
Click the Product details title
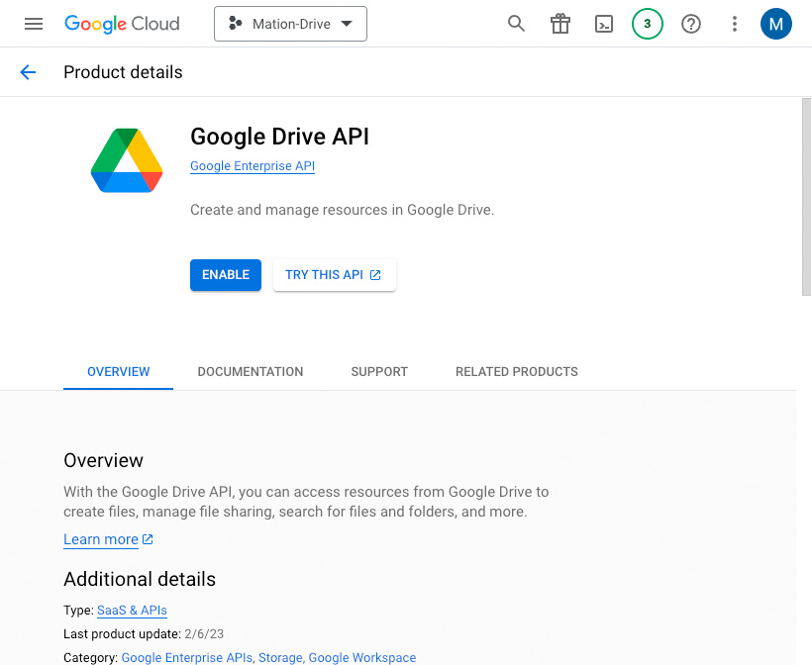coord(123,72)
